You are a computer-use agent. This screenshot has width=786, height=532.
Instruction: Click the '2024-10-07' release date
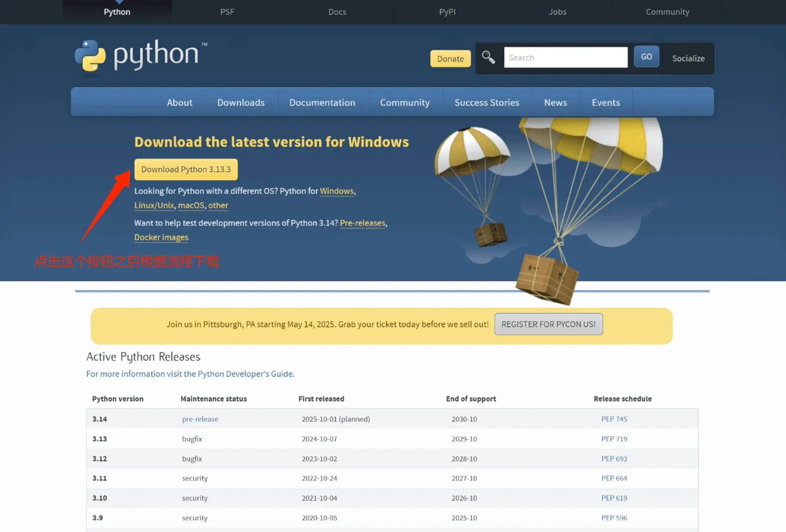tap(319, 439)
